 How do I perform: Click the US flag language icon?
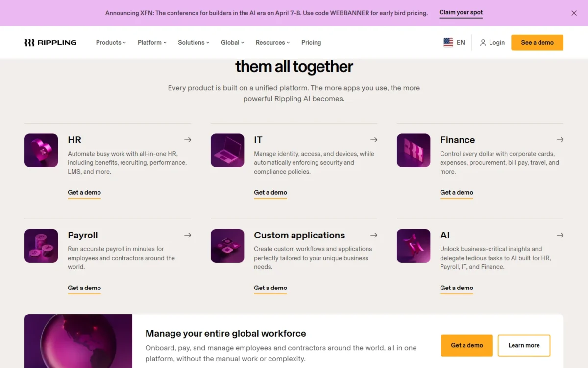pyautogui.click(x=448, y=43)
